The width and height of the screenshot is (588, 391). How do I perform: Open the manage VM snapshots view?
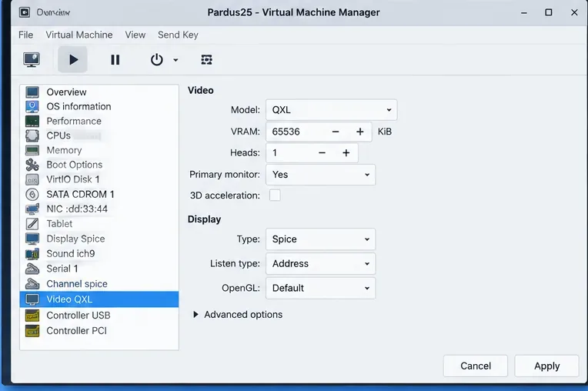click(x=206, y=59)
